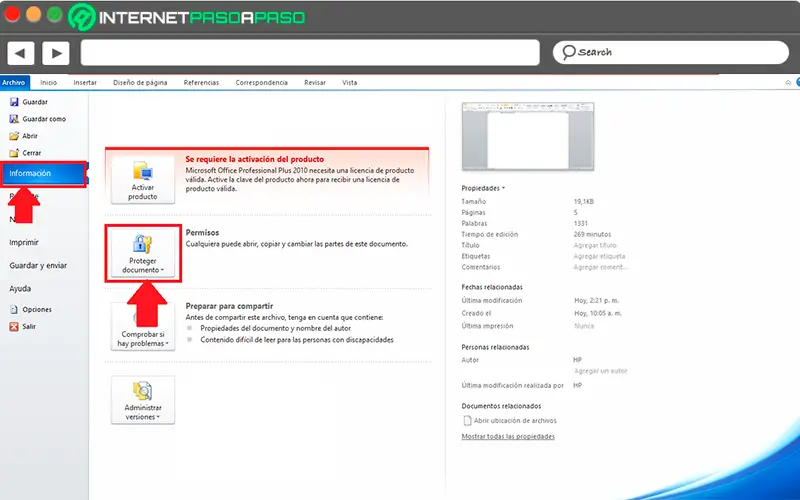This screenshot has height=500, width=800.
Task: Click the browser forward arrow button
Action: click(x=56, y=53)
